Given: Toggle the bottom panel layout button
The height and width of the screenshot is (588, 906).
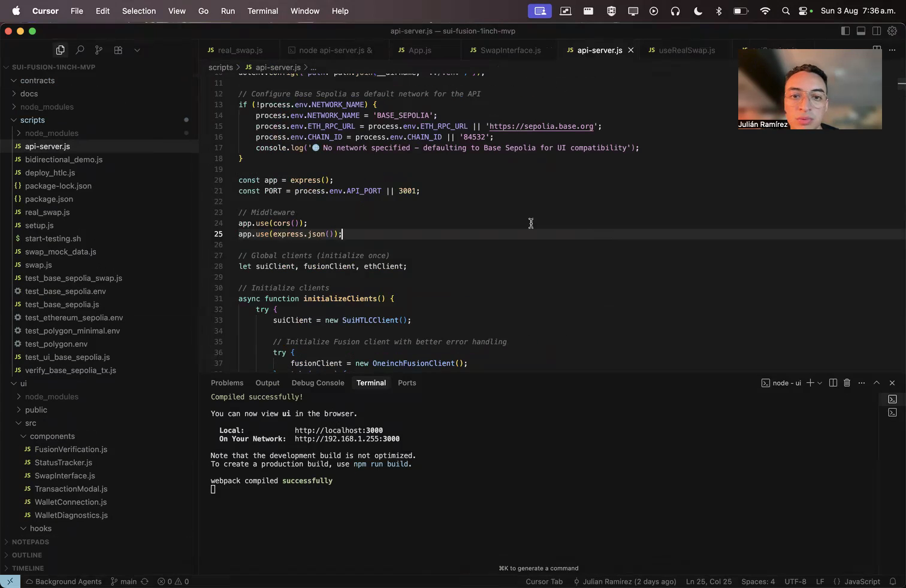Looking at the screenshot, I should coord(861,31).
